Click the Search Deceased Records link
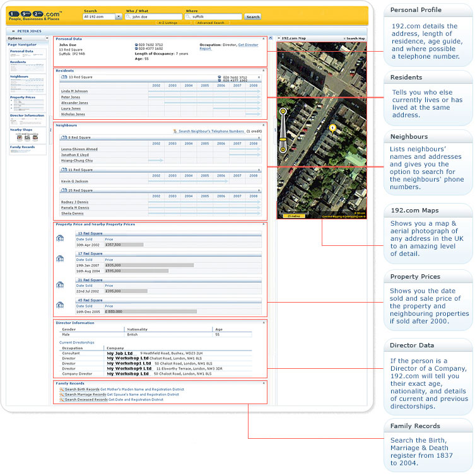 pos(86,400)
